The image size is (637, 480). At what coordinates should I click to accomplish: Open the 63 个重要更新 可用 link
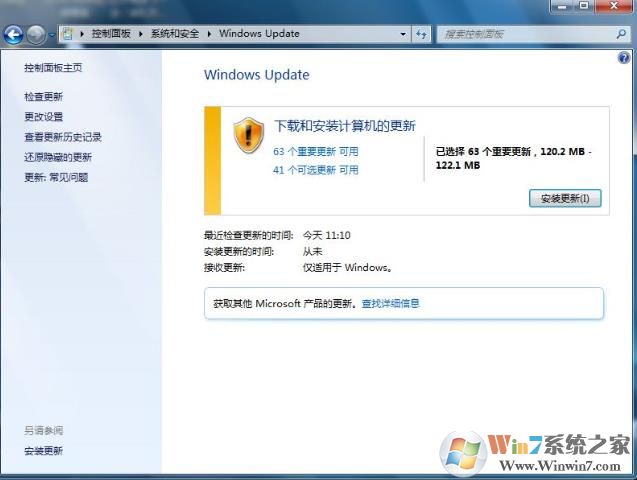click(316, 151)
